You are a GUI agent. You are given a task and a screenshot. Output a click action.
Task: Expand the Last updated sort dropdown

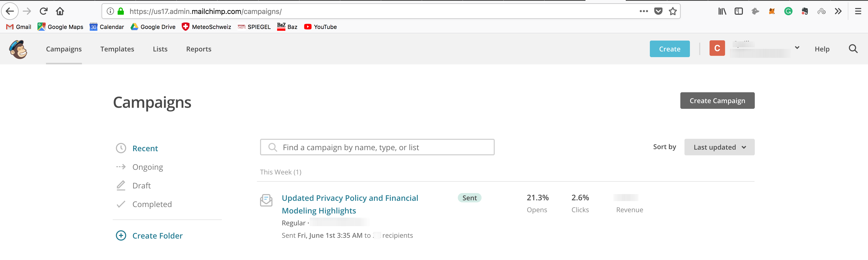[x=719, y=147]
